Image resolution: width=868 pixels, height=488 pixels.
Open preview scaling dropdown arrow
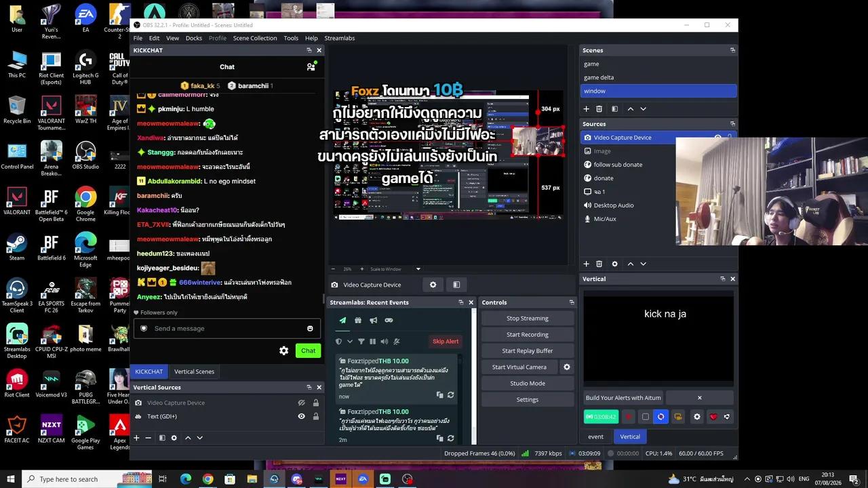click(418, 269)
